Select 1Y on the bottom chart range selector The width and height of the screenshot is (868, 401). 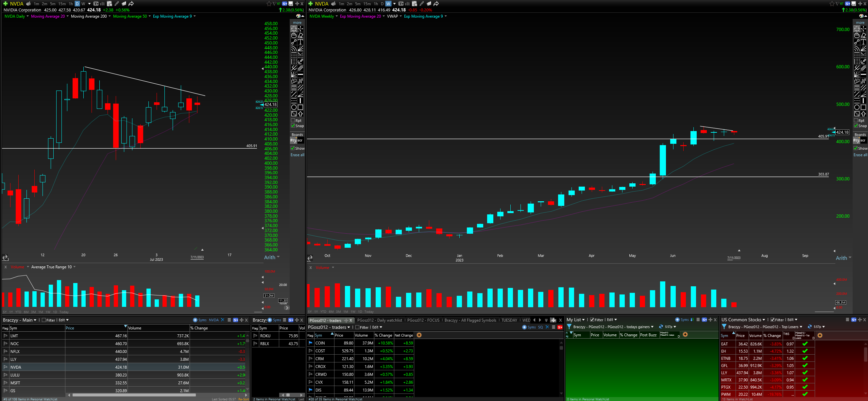10,312
